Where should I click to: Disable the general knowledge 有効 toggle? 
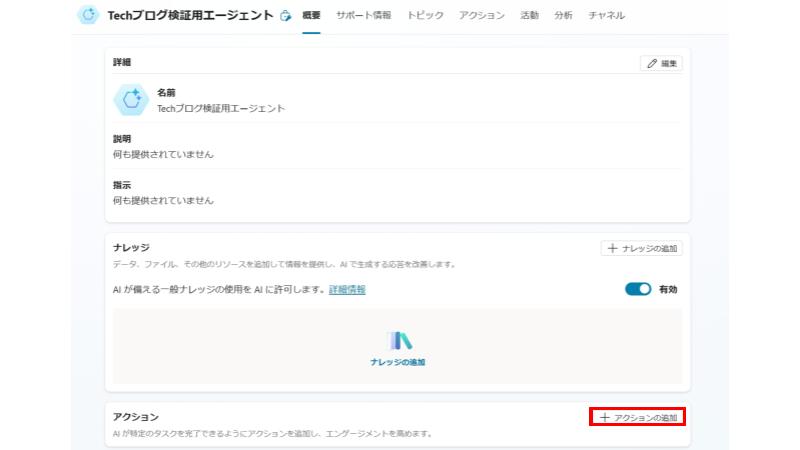637,289
